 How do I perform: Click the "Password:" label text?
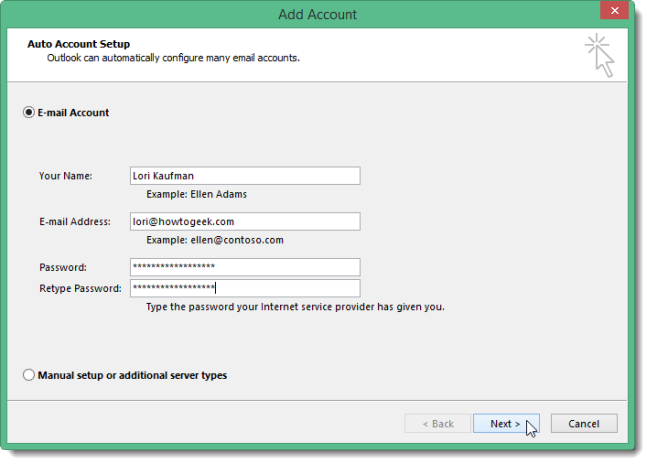[x=63, y=267]
